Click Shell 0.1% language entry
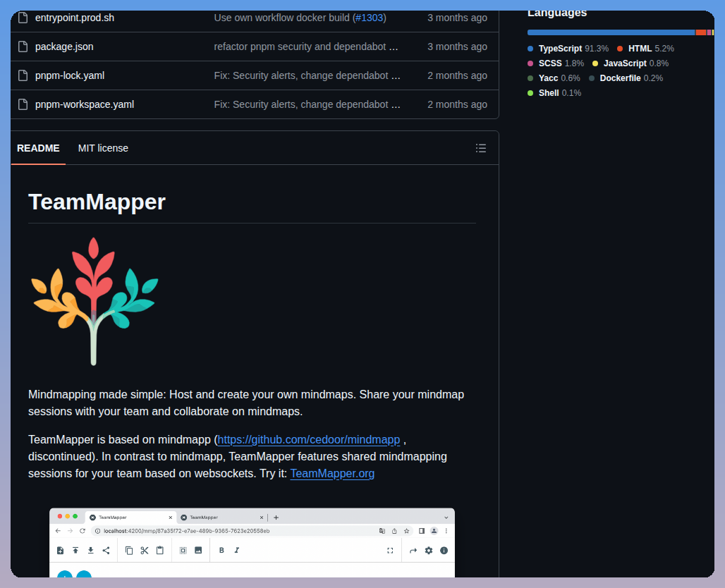The width and height of the screenshot is (725, 588). [554, 93]
